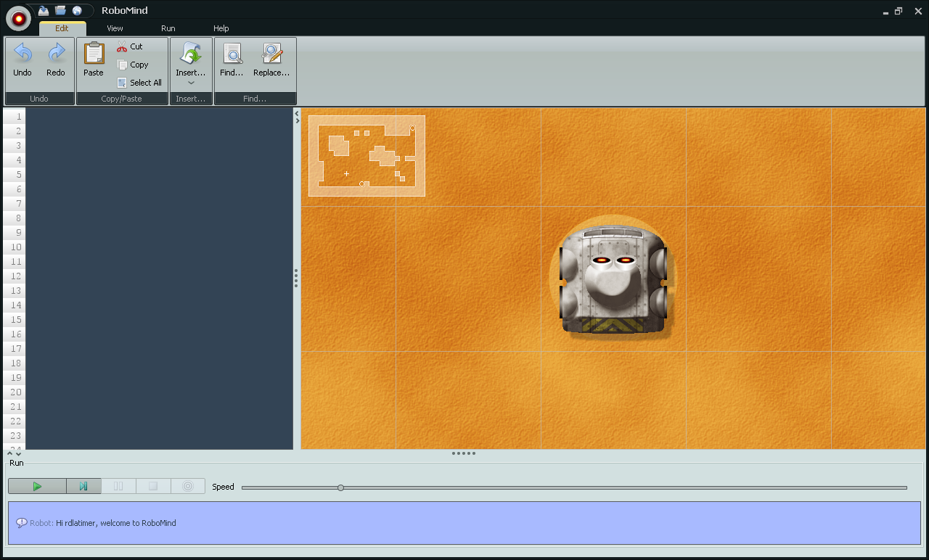Click the up arrow above Run panel

coord(9,453)
